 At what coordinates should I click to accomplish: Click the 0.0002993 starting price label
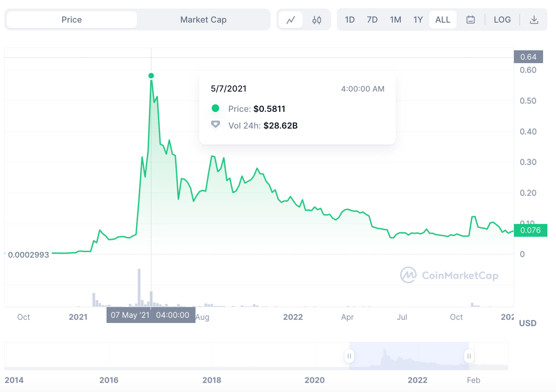[28, 255]
